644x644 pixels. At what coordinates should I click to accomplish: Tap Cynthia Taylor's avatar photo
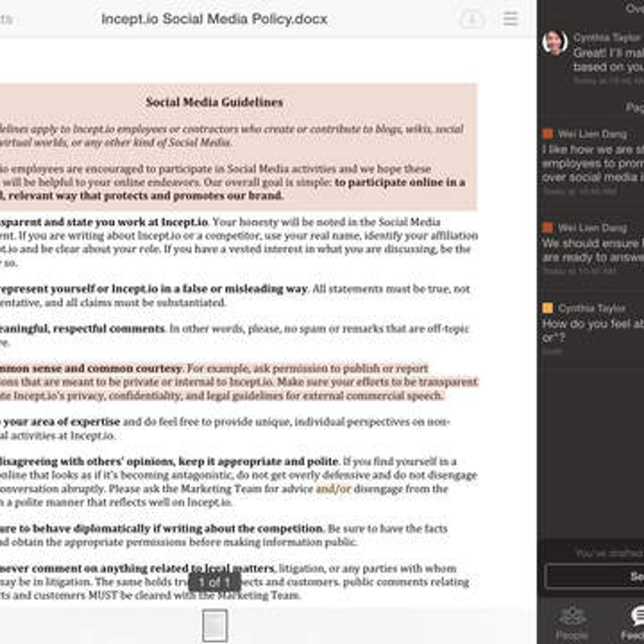(555, 42)
